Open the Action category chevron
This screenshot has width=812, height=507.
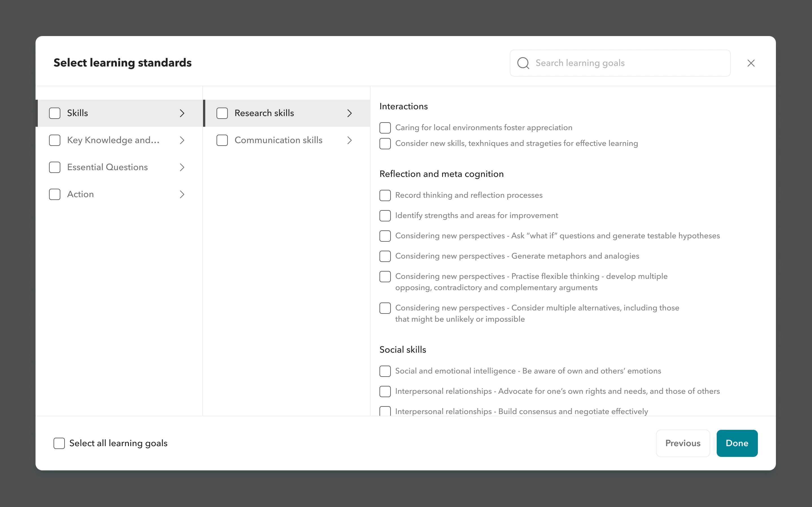tap(182, 194)
